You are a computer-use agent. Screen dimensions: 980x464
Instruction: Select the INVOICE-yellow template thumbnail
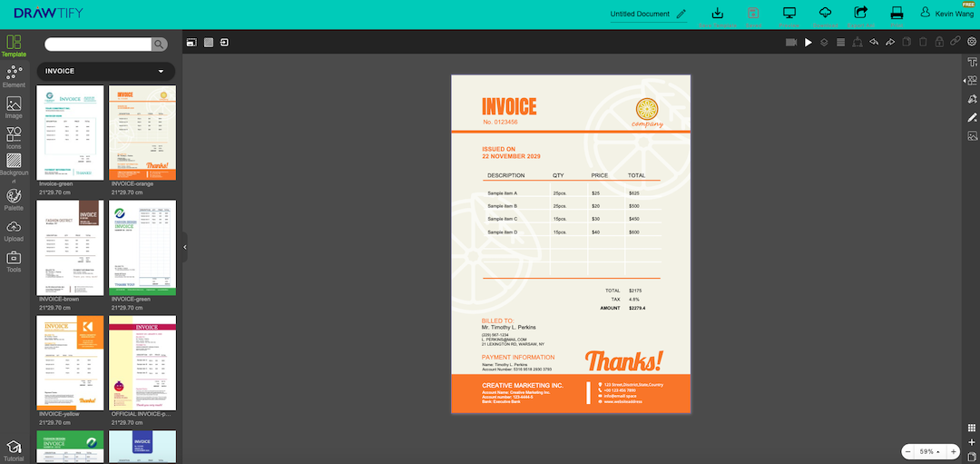70,362
